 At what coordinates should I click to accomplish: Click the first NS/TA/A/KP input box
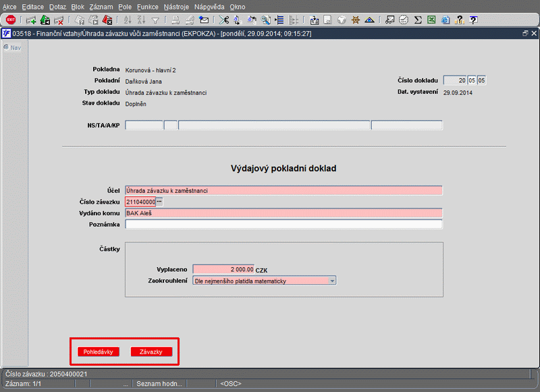point(144,125)
